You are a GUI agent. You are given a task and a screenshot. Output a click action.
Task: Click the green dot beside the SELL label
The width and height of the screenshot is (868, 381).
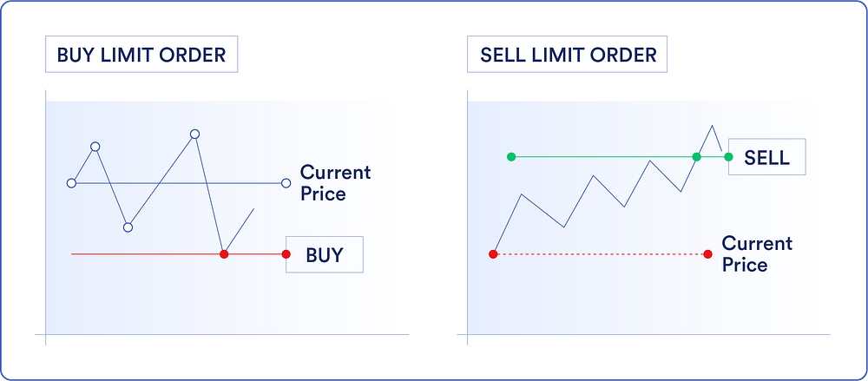(x=727, y=157)
